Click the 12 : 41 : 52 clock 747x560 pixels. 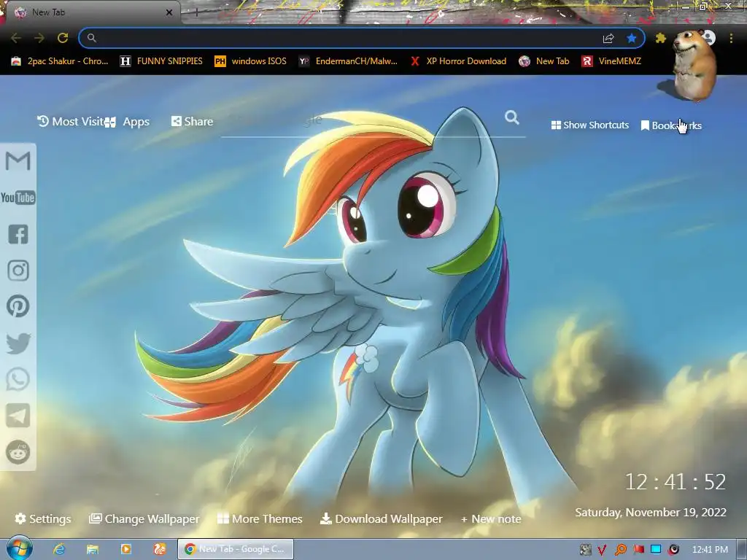[x=675, y=482]
